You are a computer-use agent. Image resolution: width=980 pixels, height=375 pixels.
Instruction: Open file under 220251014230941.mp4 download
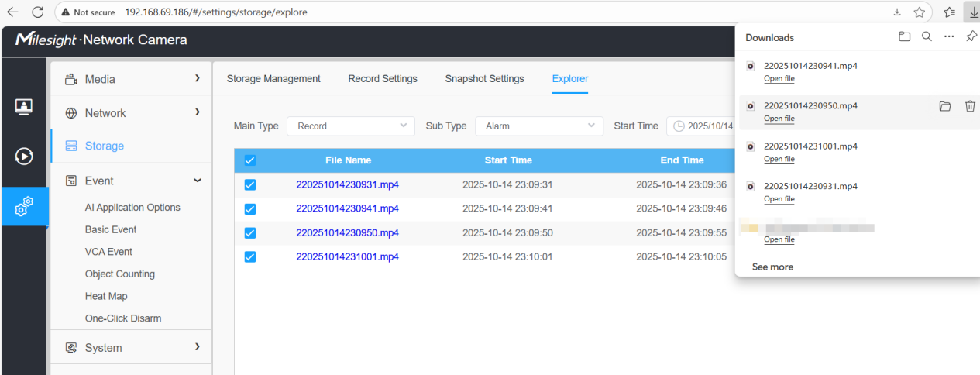click(x=779, y=78)
